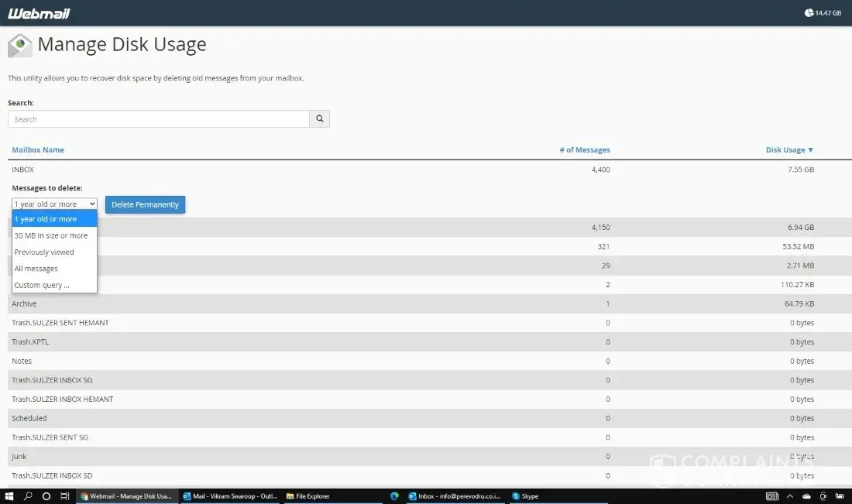
Task: Open the Messages to delete dropdown
Action: (54, 204)
